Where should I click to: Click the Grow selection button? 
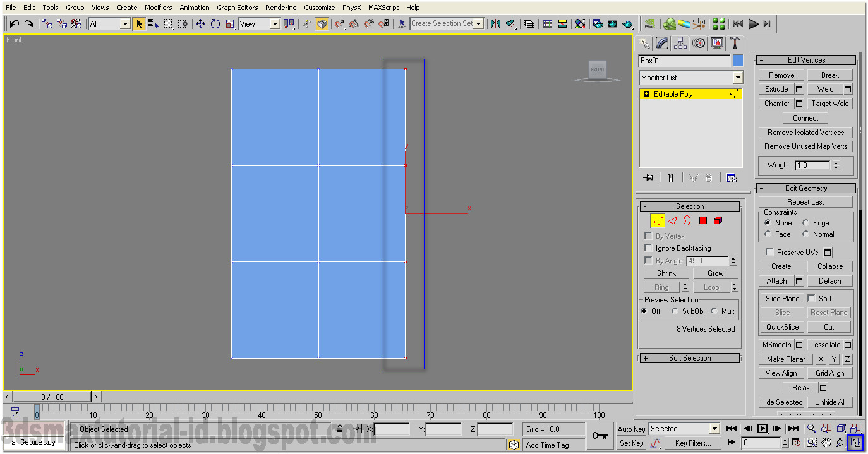coord(715,273)
